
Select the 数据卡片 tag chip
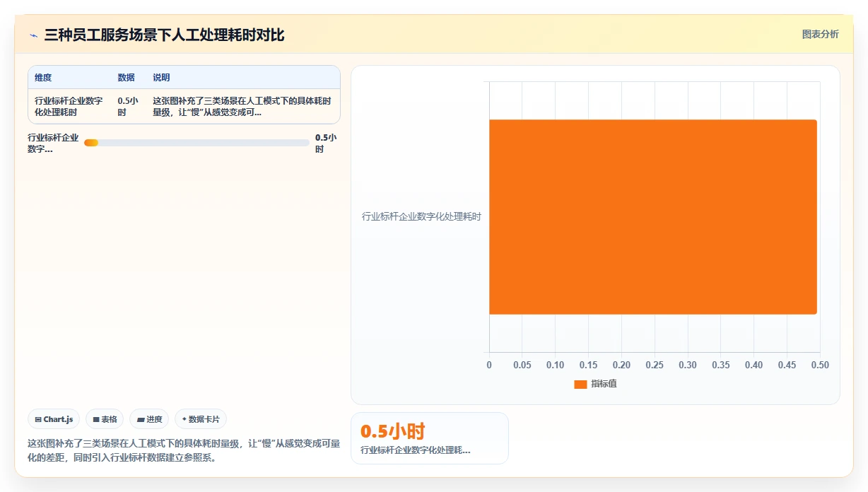[x=201, y=419]
